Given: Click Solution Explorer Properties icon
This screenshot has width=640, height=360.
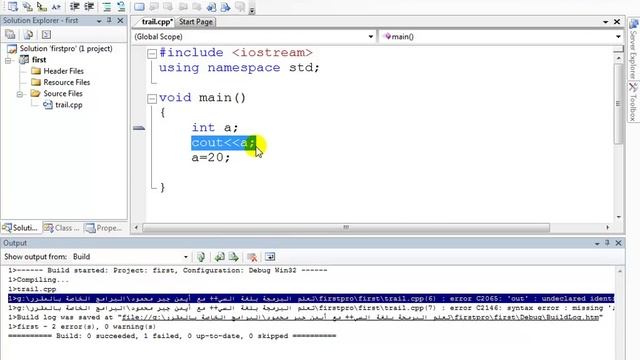Looking at the screenshot, I should (10, 35).
